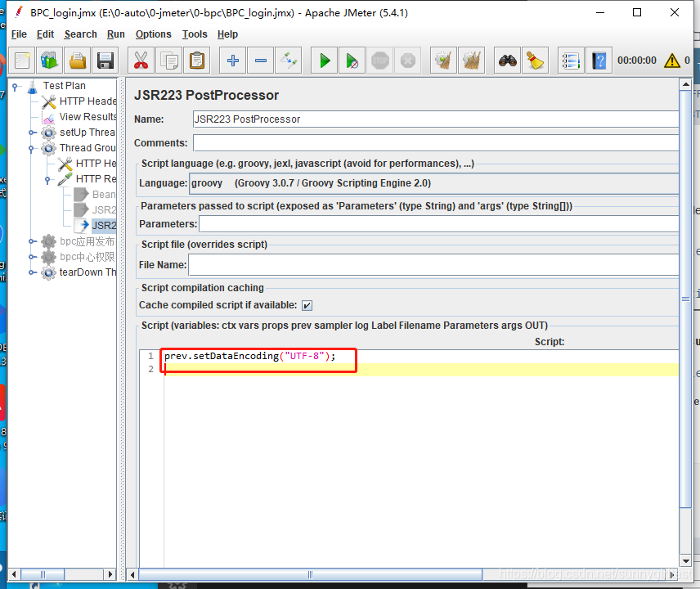Toggle Cache compiled script checkbox
This screenshot has width=700, height=589.
307,305
